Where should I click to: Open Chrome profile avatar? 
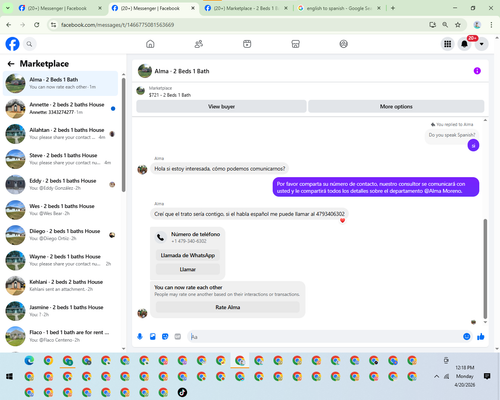coord(477,25)
